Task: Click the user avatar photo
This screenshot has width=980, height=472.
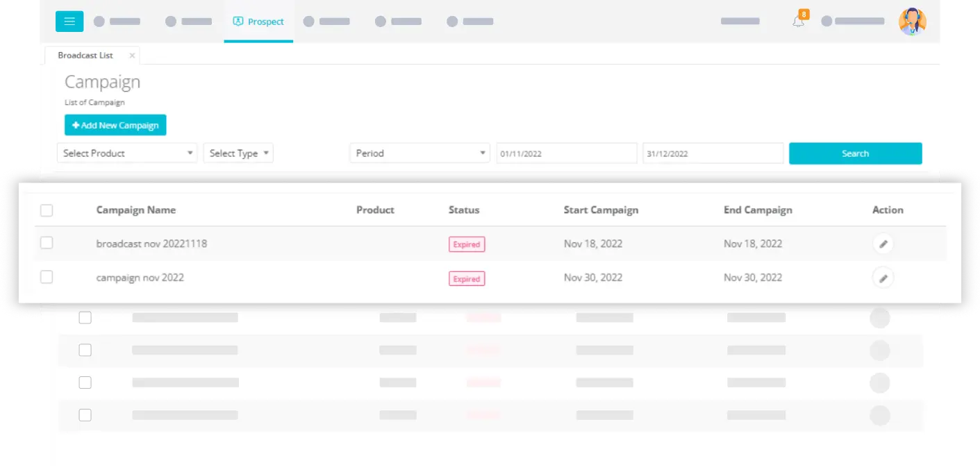Action: point(912,22)
